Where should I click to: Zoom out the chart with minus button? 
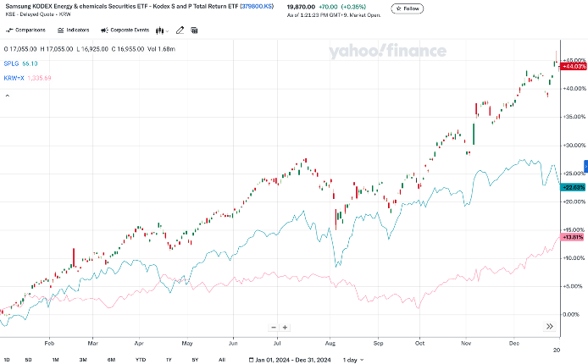click(274, 328)
